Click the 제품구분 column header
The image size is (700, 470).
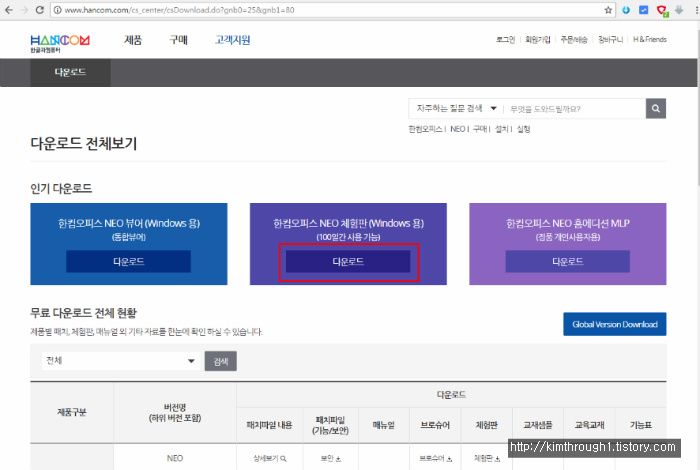(x=72, y=412)
